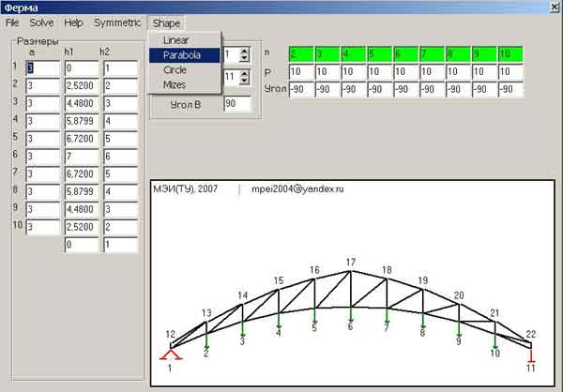Screen dimensions: 563x392
Task: Select green node cell n = 7
Action: tap(432, 53)
